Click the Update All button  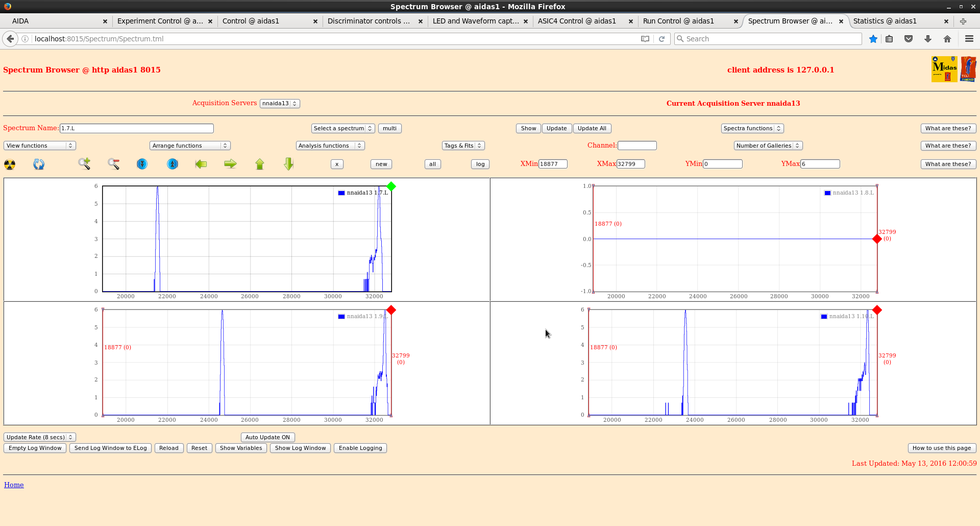(592, 129)
